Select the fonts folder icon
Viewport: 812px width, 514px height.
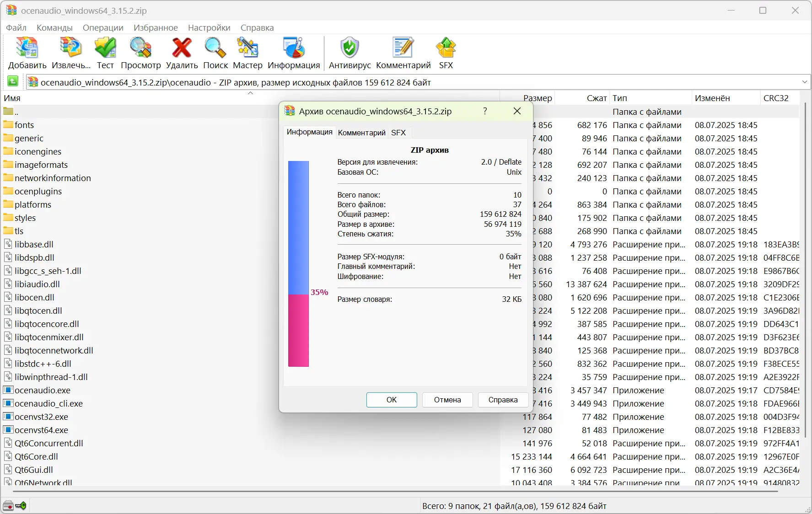click(8, 124)
